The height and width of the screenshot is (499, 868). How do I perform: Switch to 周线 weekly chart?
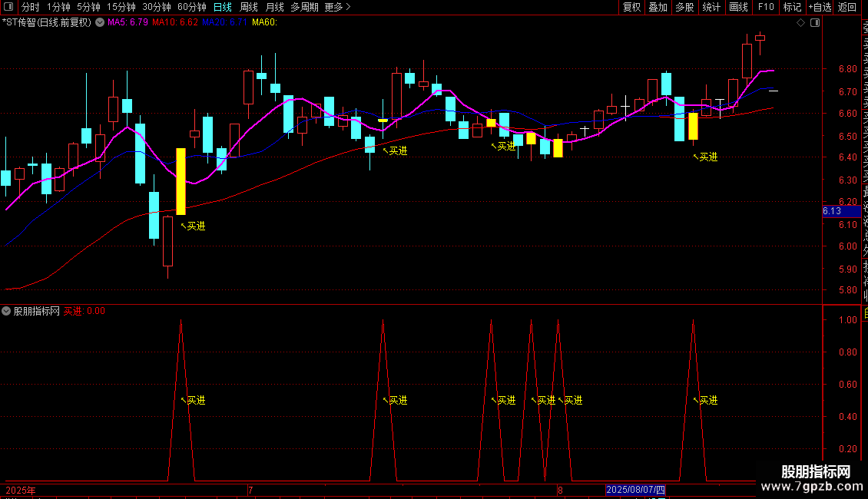click(249, 7)
